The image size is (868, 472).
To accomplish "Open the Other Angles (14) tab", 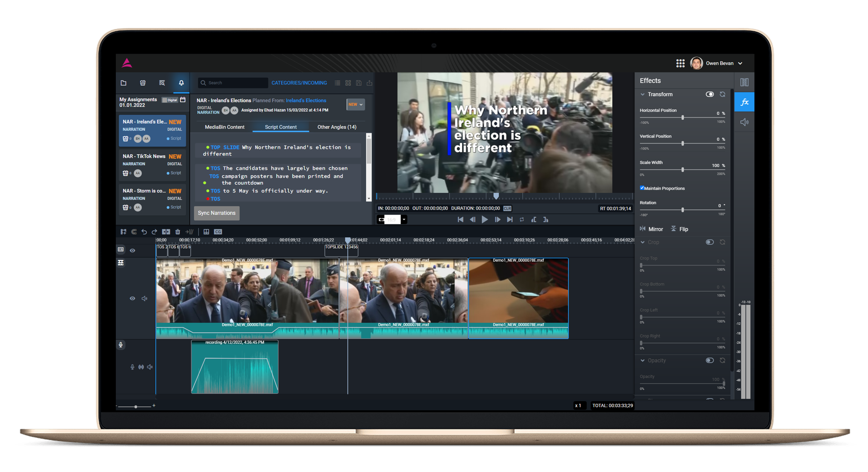I will [337, 127].
